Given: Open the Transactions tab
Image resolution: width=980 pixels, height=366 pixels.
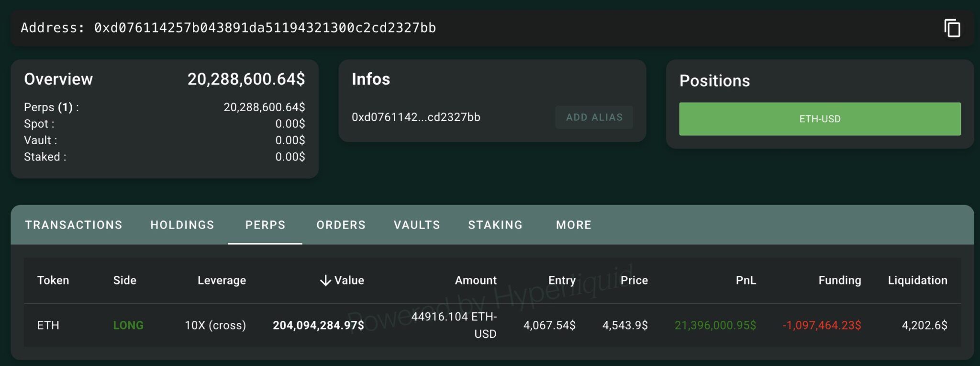Looking at the screenshot, I should click(x=74, y=225).
